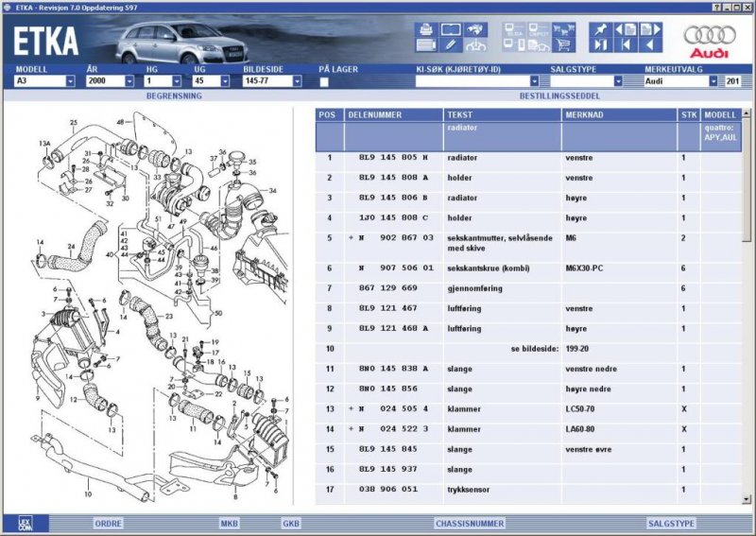Screen dimensions: 756x536
Task: Click the printer icon in the toolbar
Action: 425,29
